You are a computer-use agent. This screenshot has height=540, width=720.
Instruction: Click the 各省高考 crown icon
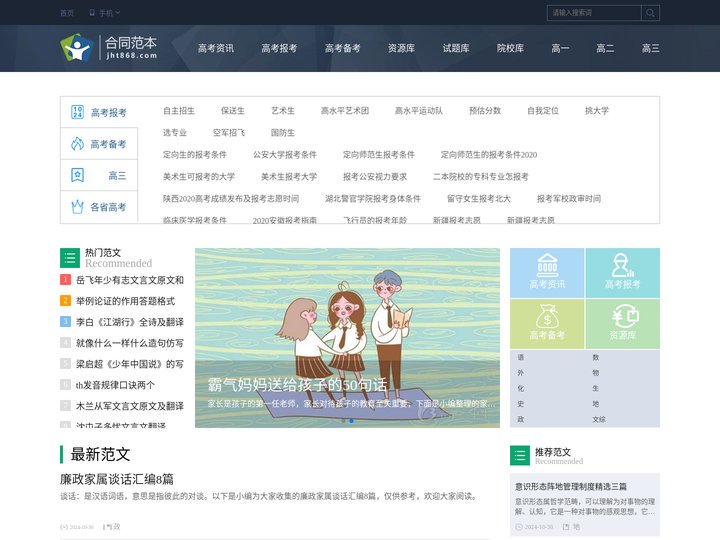[x=78, y=207]
